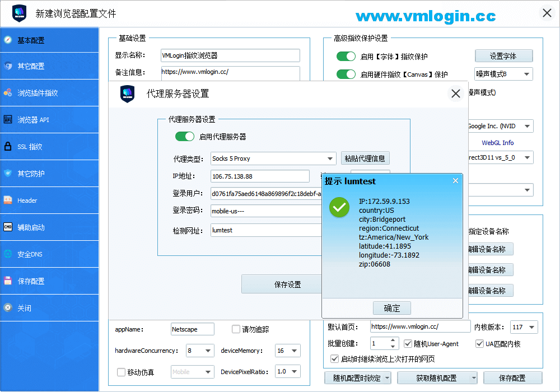The image size is (560, 392).
Task: Expand the Direct3D11 vs_5_0 dropdown
Action: point(500,157)
